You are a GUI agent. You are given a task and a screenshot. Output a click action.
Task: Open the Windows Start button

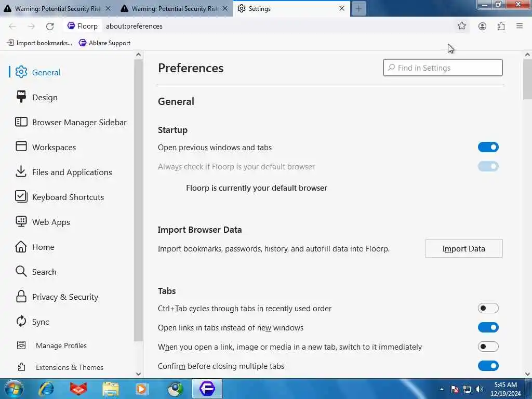tap(14, 389)
